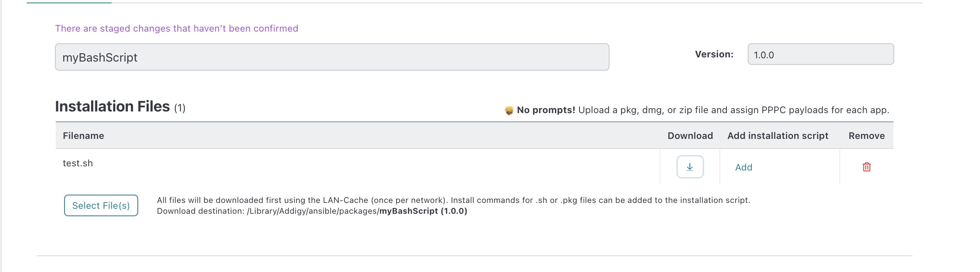Click the bold No prompts! text
This screenshot has height=272, width=980.
[x=546, y=110]
